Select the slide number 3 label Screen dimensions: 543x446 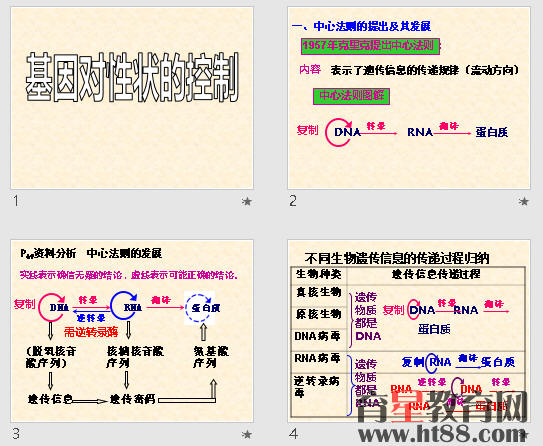point(16,434)
